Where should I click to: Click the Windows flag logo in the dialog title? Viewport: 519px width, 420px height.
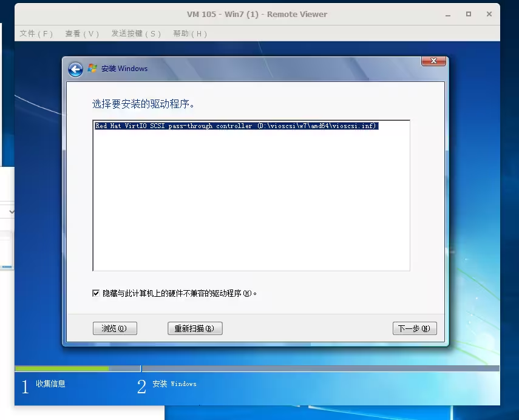click(92, 68)
